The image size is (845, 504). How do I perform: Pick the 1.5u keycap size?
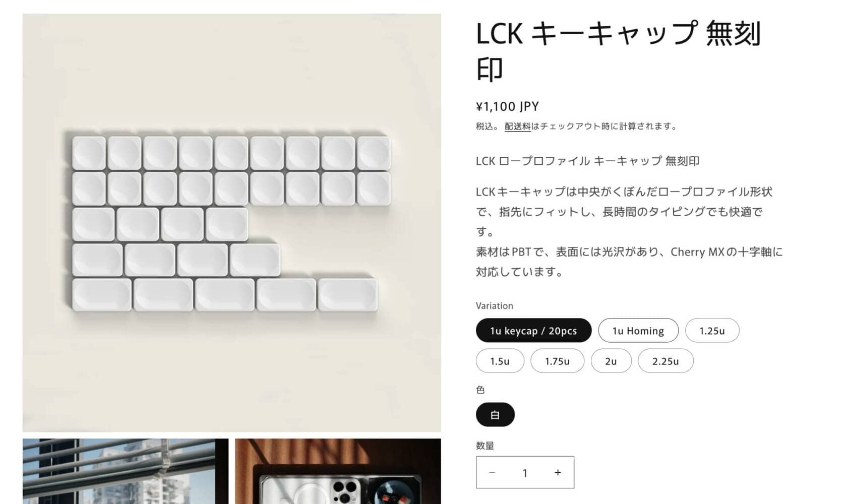pos(500,361)
